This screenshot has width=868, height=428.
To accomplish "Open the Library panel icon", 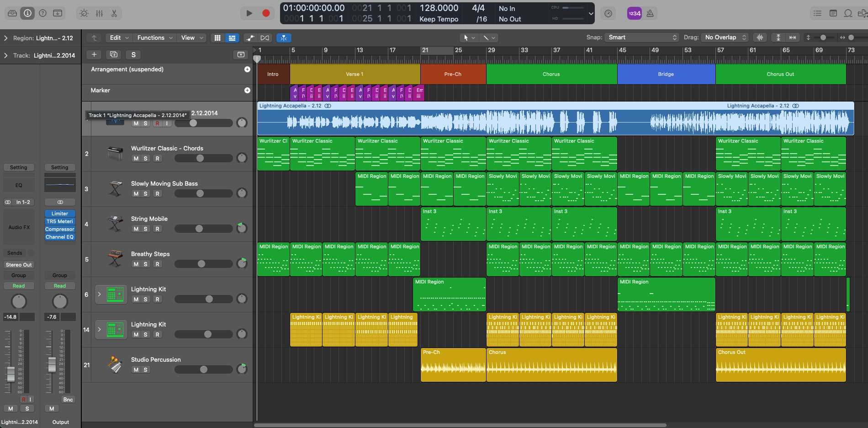I will tap(12, 13).
